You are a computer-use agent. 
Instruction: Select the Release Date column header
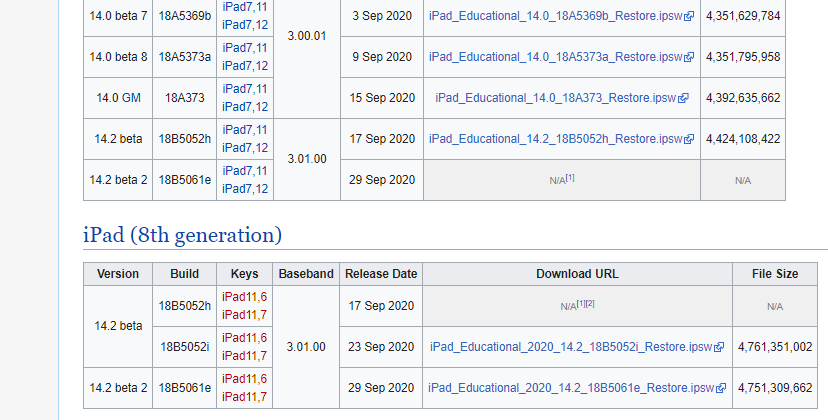pos(381,274)
